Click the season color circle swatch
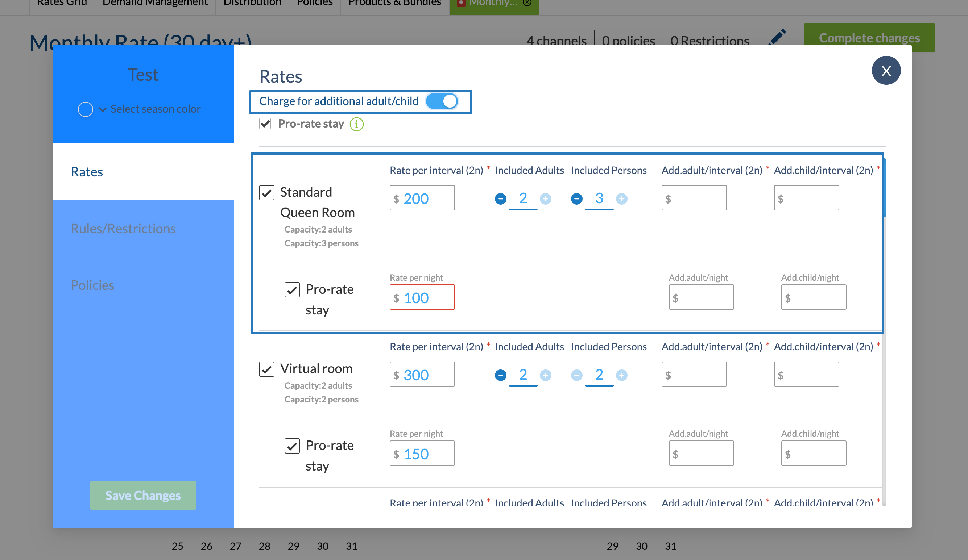Viewport: 968px width, 560px height. (x=85, y=109)
